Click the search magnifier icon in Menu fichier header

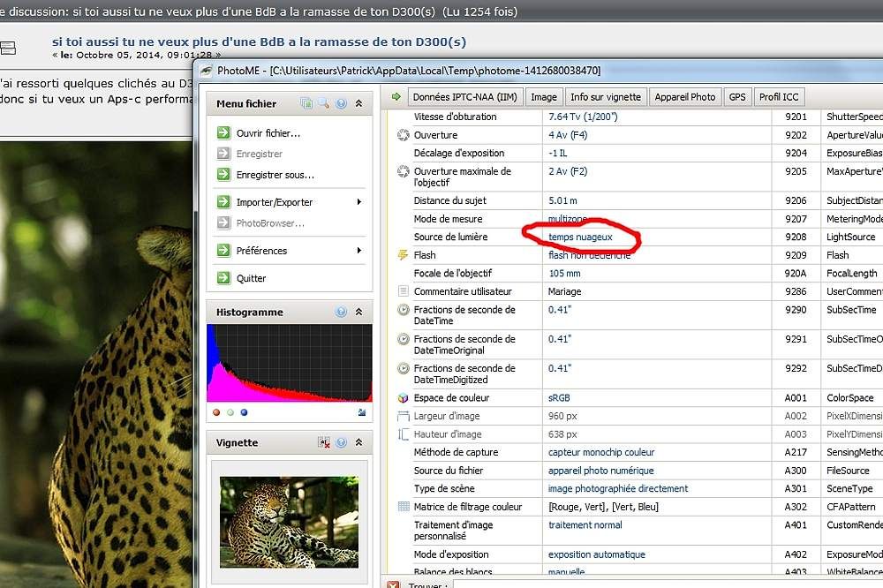pos(324,103)
